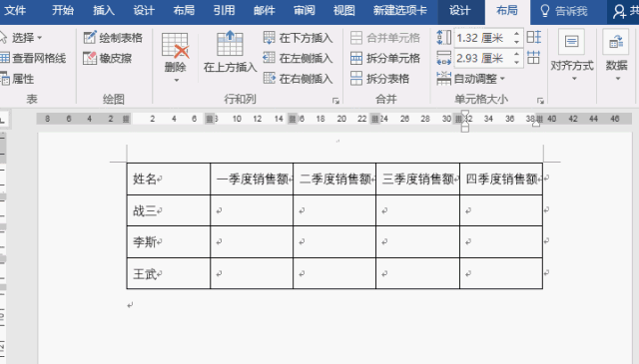Image resolution: width=639 pixels, height=364 pixels.
Task: Click the header cell 四季度销售额
Action: pos(501,179)
